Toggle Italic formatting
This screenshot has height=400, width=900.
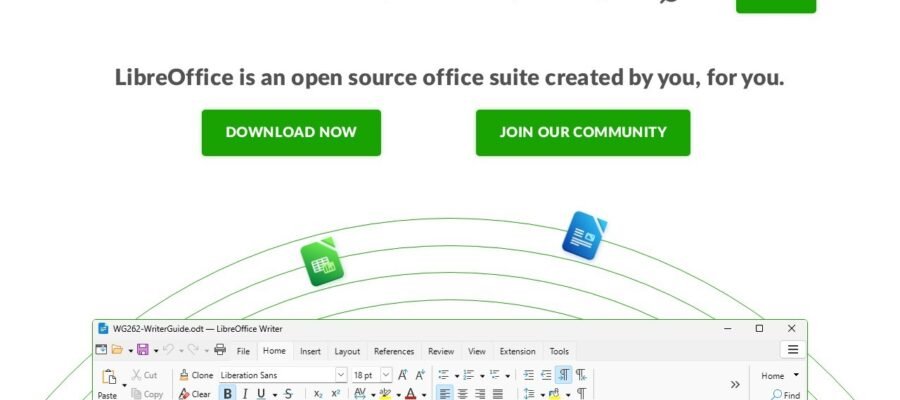(x=245, y=394)
